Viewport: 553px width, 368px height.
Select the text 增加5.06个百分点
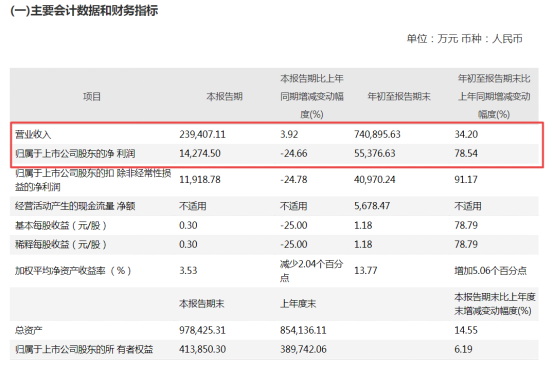[x=491, y=271]
